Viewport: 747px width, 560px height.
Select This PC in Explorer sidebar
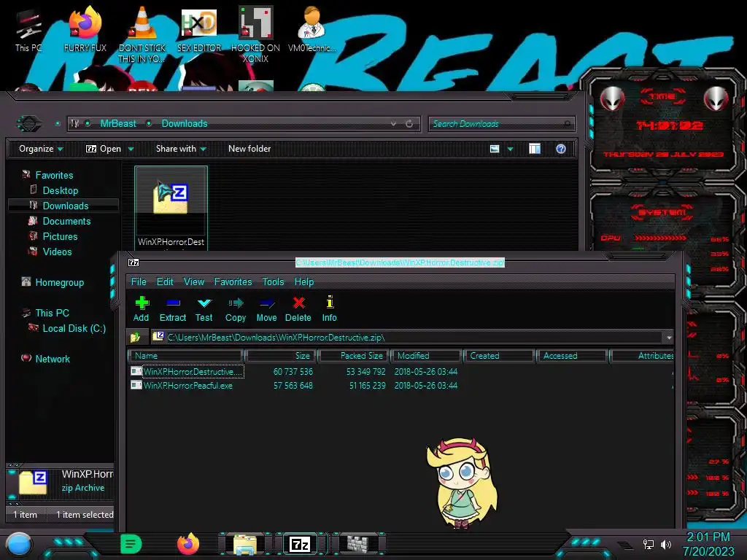[x=52, y=313]
